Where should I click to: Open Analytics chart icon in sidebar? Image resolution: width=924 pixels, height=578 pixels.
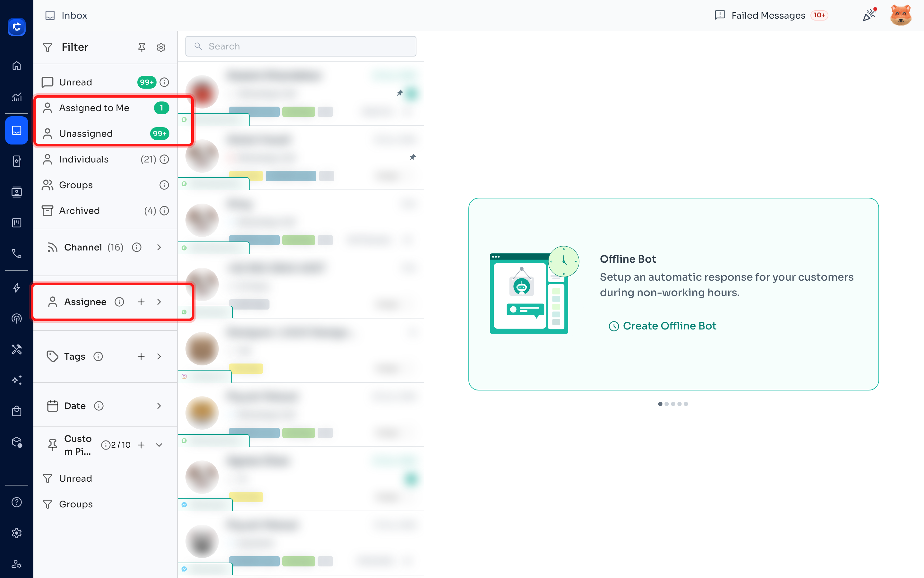16,97
